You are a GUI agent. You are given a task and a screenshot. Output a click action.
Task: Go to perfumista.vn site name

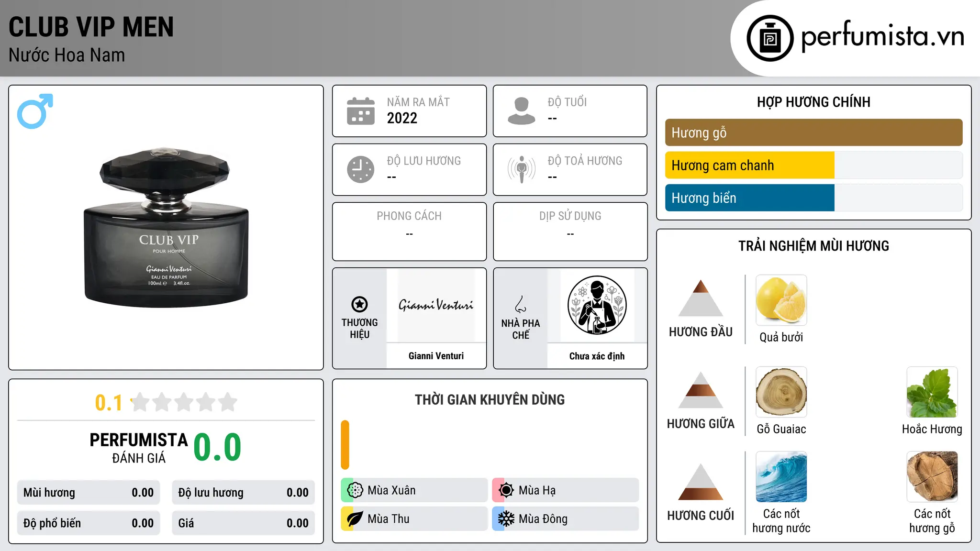[882, 36]
